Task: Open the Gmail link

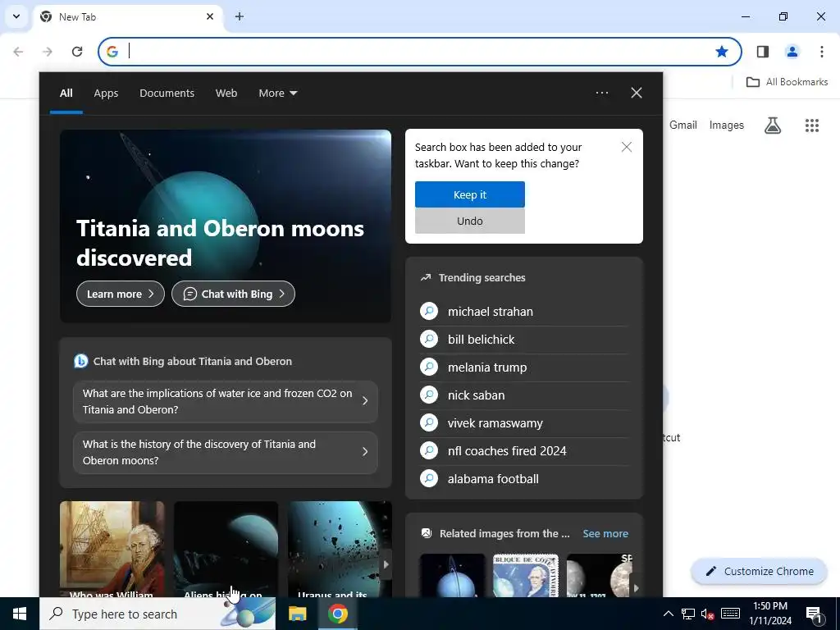Action: click(x=683, y=125)
